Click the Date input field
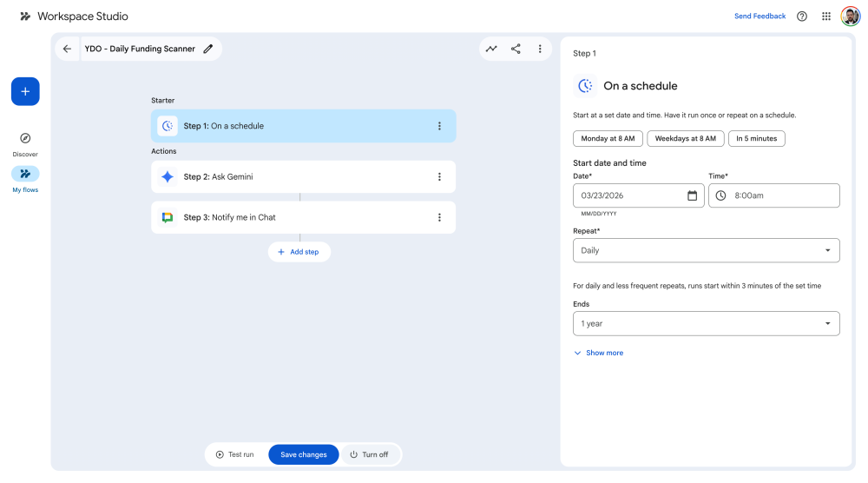The height and width of the screenshot is (483, 868). tap(638, 195)
